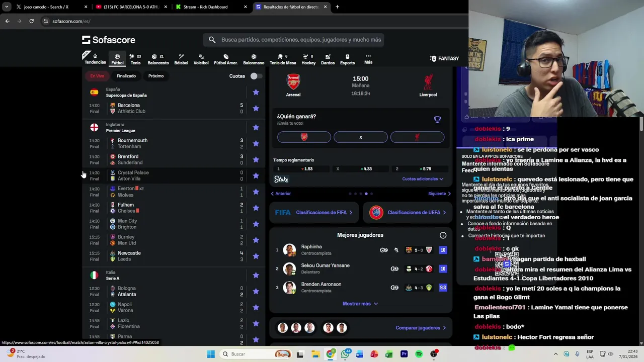Select the Voleibol sport icon

[201, 59]
